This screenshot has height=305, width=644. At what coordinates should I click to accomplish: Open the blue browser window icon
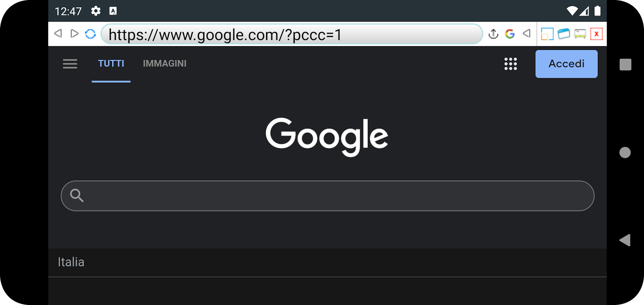[x=564, y=34]
